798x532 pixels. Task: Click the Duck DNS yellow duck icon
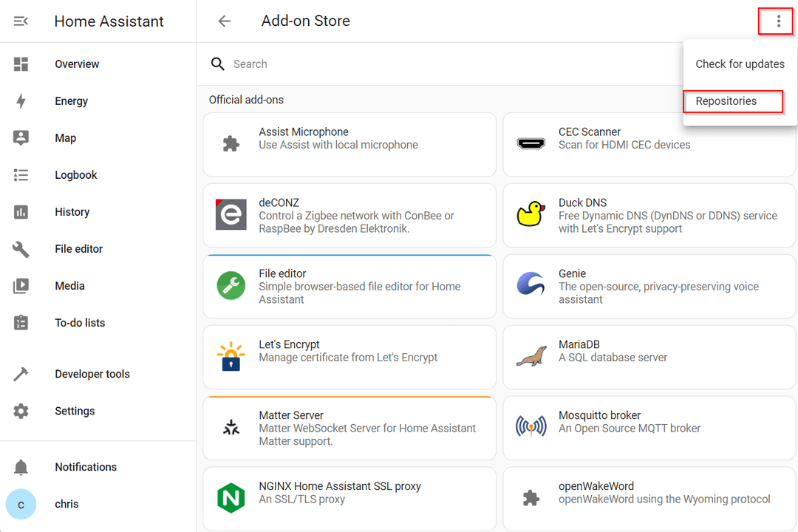pyautogui.click(x=531, y=214)
